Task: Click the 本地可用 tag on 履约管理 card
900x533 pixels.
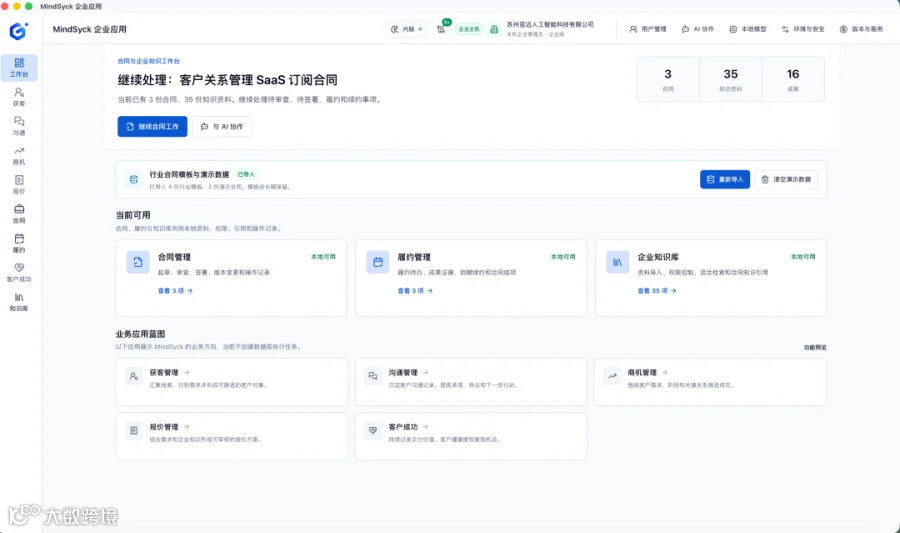Action: [563, 257]
